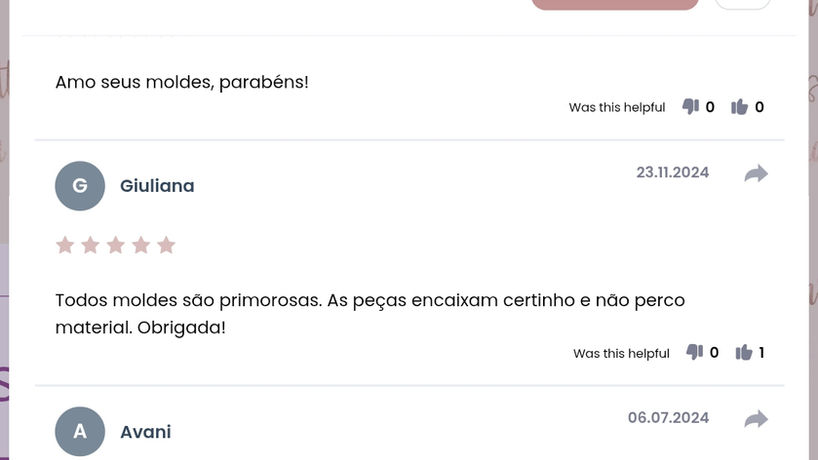Open Avani's "A" avatar circle
818x460 pixels.
tap(80, 432)
